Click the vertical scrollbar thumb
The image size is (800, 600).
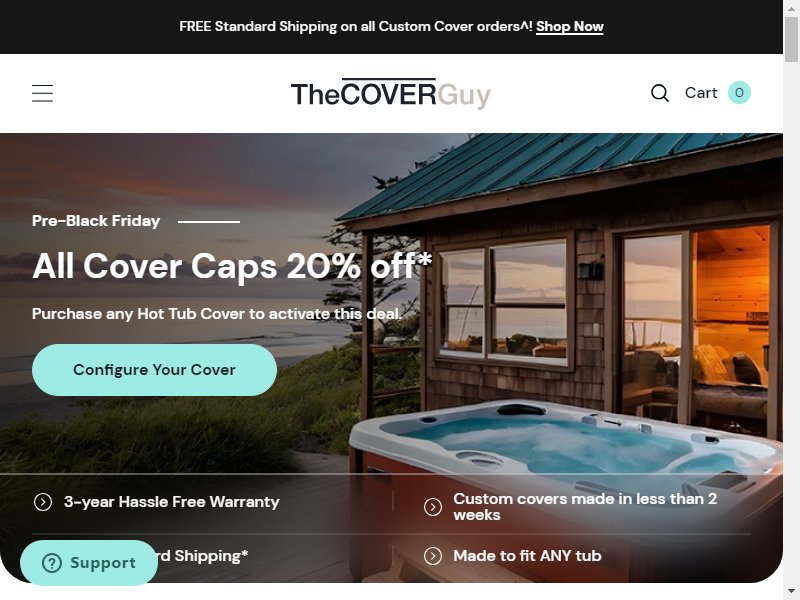[791, 40]
